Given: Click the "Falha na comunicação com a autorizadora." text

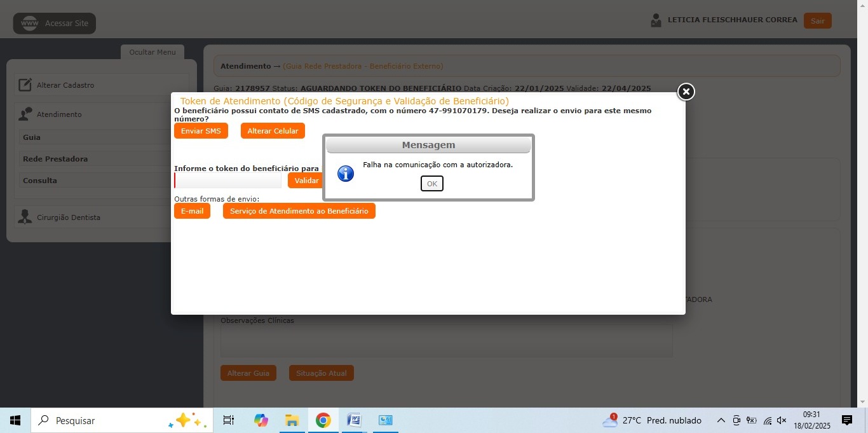Looking at the screenshot, I should pos(438,165).
